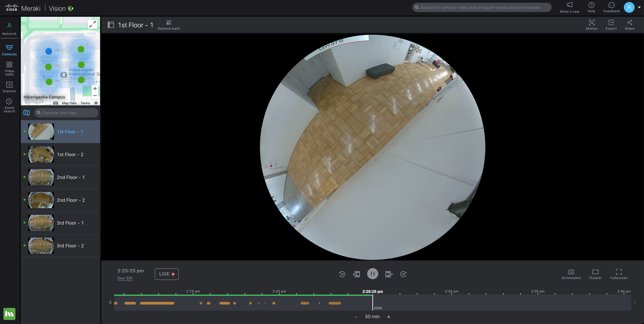The image size is (644, 324).
Task: Skip back 10 seconds
Action: (x=342, y=274)
